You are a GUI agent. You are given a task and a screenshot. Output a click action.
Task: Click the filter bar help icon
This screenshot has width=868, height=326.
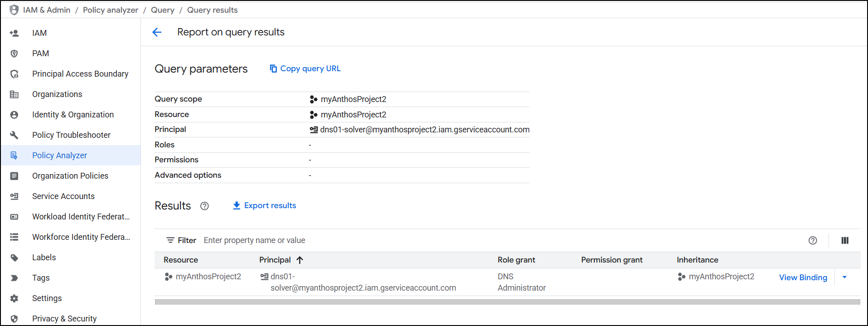tap(812, 240)
